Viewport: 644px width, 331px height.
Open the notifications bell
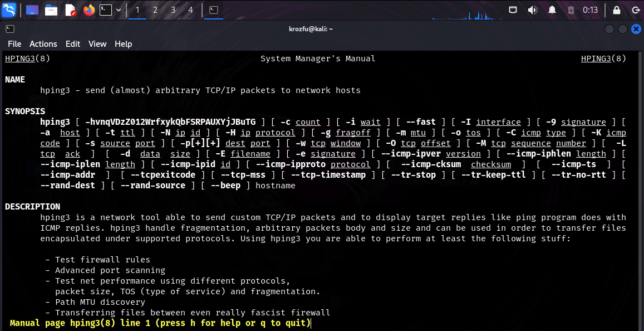pyautogui.click(x=552, y=10)
